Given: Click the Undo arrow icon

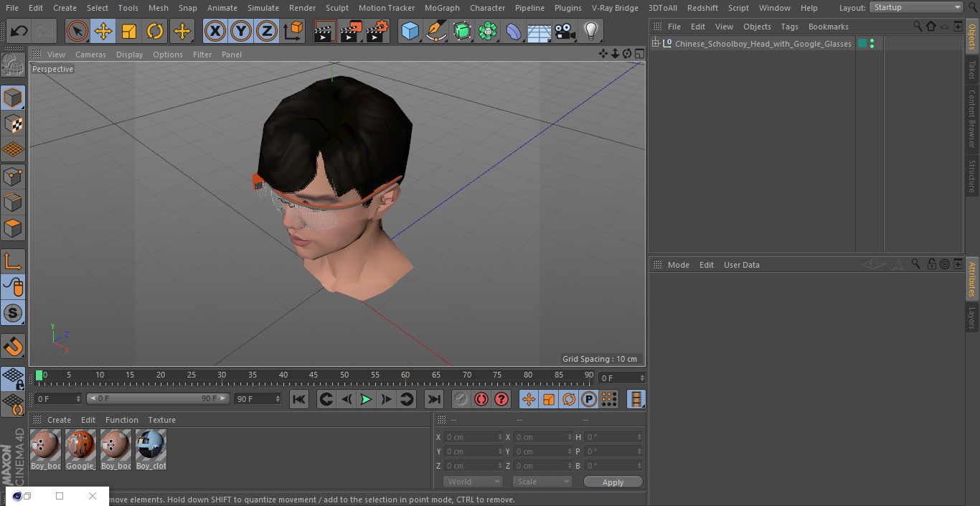Looking at the screenshot, I should pyautogui.click(x=19, y=31).
